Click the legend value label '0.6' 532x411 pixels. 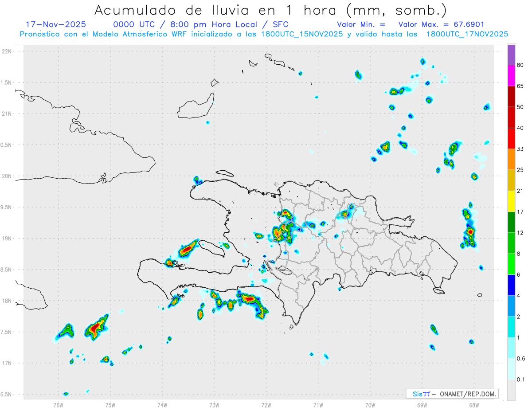coord(521,359)
